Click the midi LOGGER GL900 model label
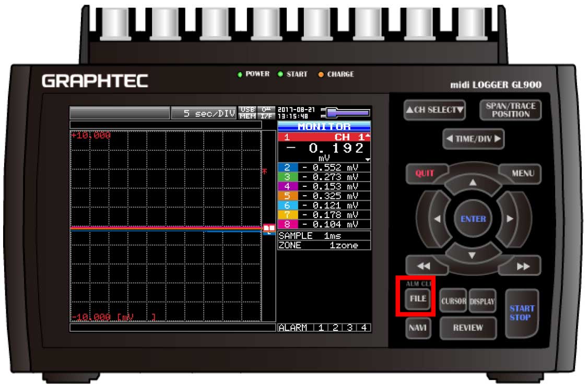Screen dimensions: 588x384 (496, 85)
